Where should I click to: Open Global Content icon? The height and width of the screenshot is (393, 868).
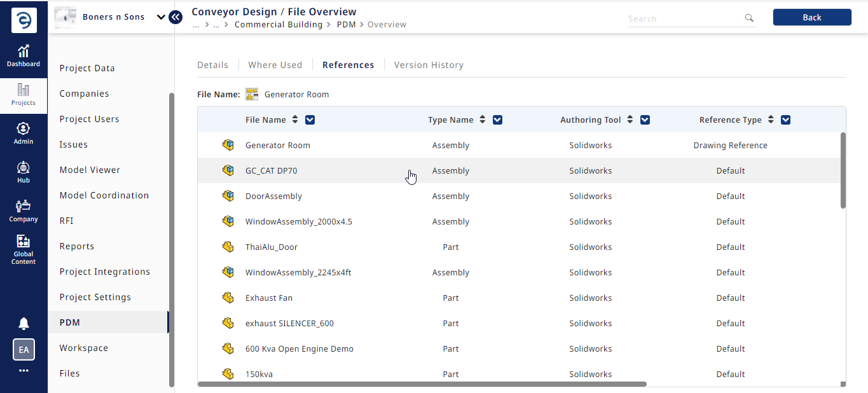(24, 249)
